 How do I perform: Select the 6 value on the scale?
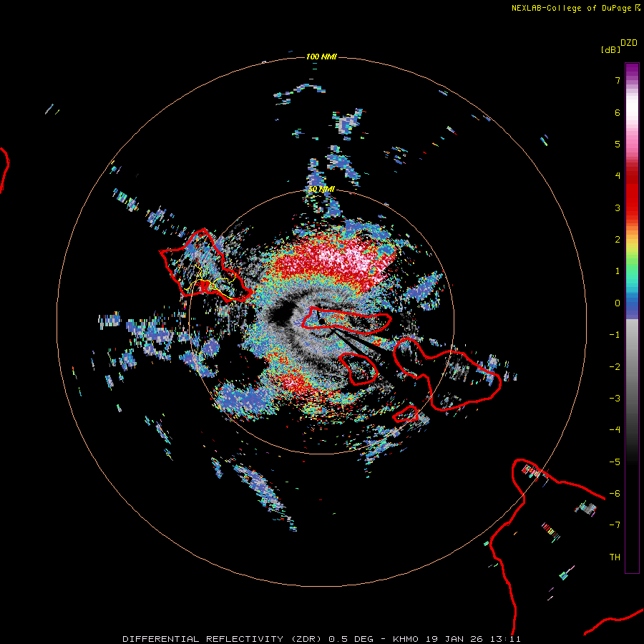618,112
